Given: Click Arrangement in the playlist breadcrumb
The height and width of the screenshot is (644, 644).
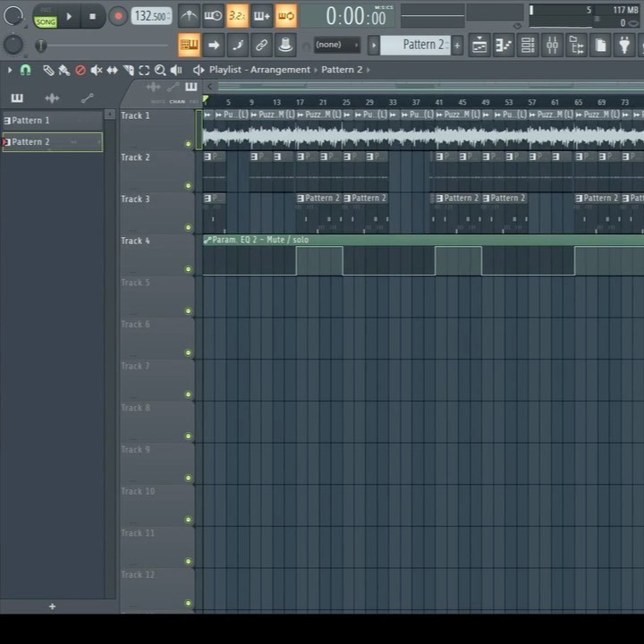Looking at the screenshot, I should point(280,70).
